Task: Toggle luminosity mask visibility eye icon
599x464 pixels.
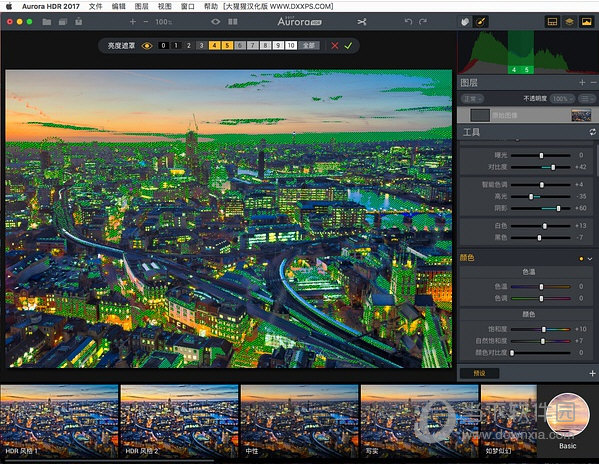Action: click(x=147, y=46)
